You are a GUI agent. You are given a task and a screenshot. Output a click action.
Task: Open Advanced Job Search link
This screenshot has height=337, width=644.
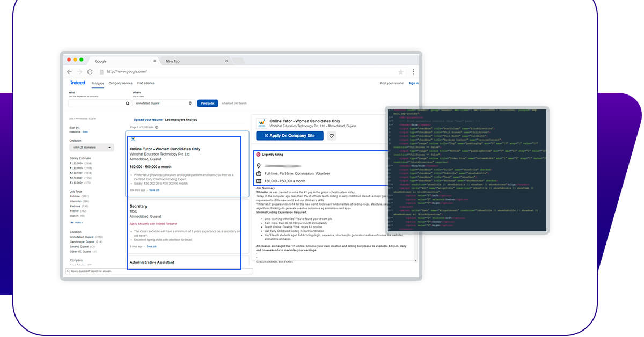(234, 103)
